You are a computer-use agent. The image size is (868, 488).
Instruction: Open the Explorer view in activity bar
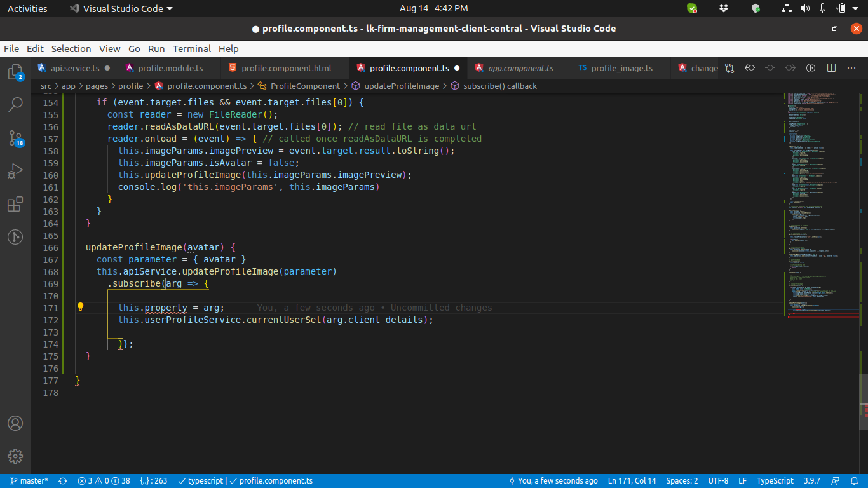point(15,71)
